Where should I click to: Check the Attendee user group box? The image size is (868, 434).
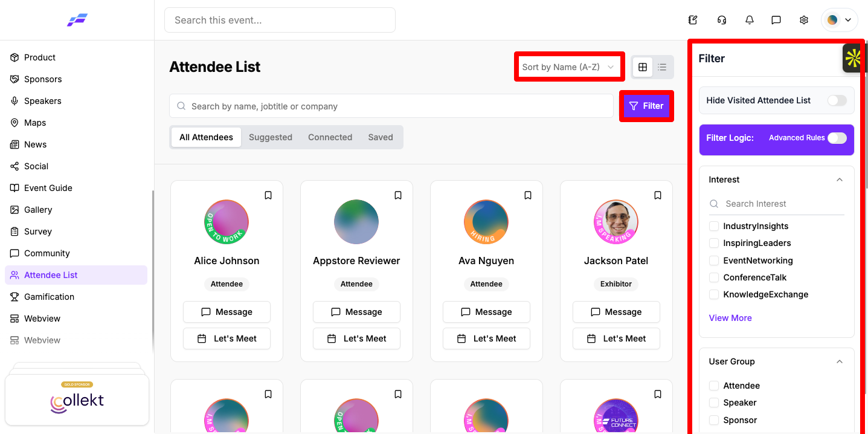point(714,386)
